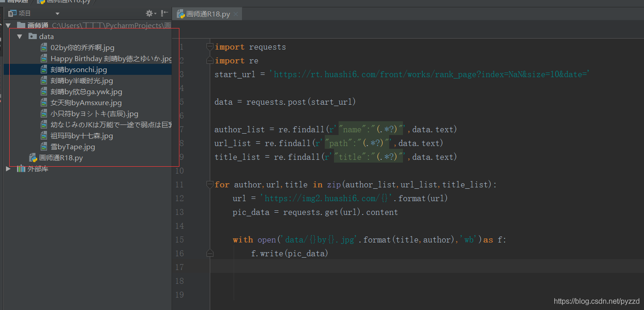
Task: Click 'pic_data = requests.get(url).content' line
Action: pos(316,212)
